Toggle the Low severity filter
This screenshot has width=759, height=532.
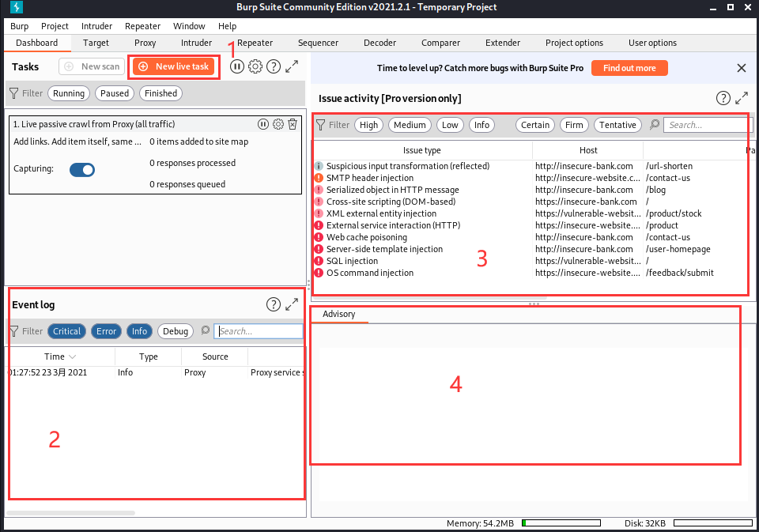pyautogui.click(x=450, y=125)
